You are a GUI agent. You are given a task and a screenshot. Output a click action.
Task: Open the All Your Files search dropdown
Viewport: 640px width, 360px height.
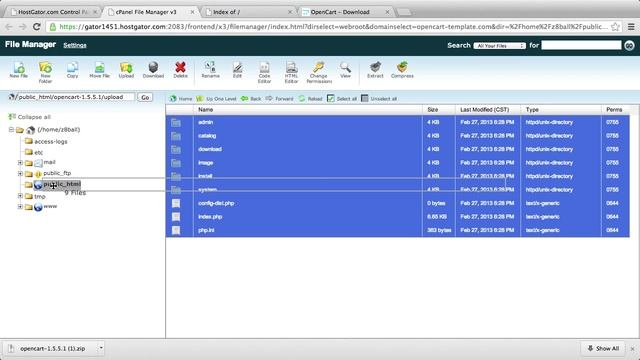pos(499,46)
